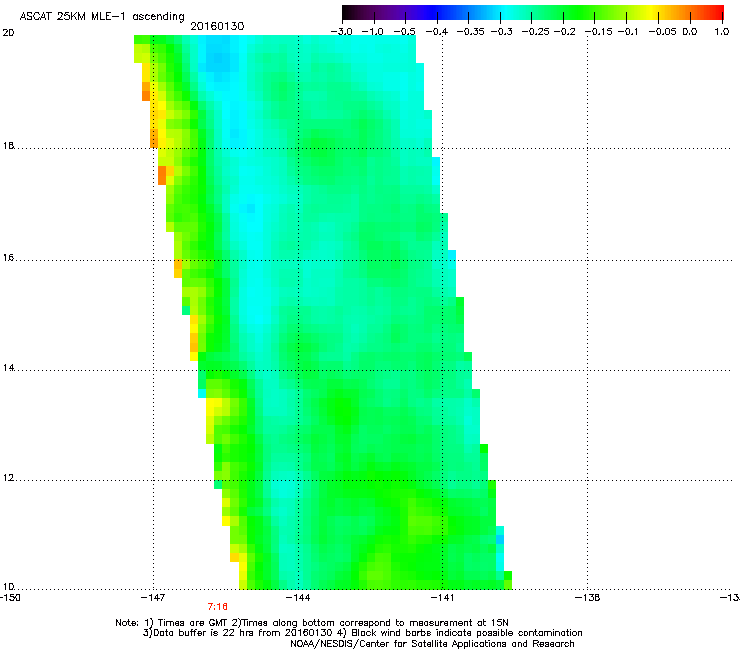This screenshot has height=650, width=740.
Task: Click the colorbar label -0.25
Action: pos(536,32)
